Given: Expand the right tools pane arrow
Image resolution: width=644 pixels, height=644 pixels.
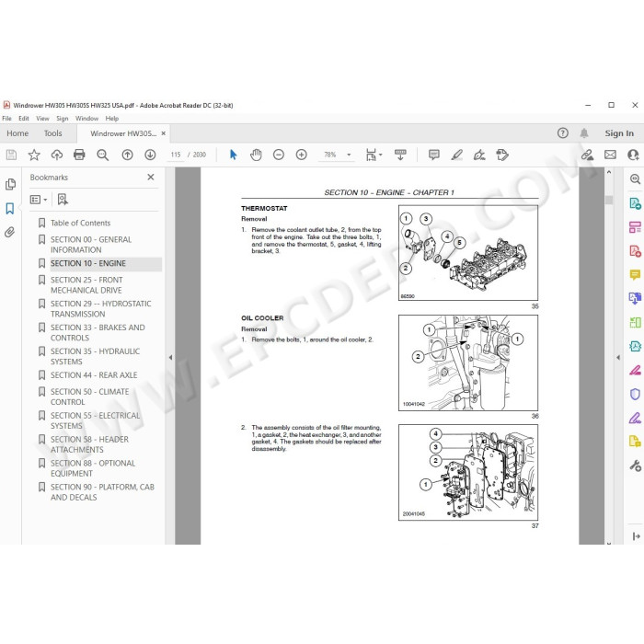Looking at the screenshot, I should [618, 358].
